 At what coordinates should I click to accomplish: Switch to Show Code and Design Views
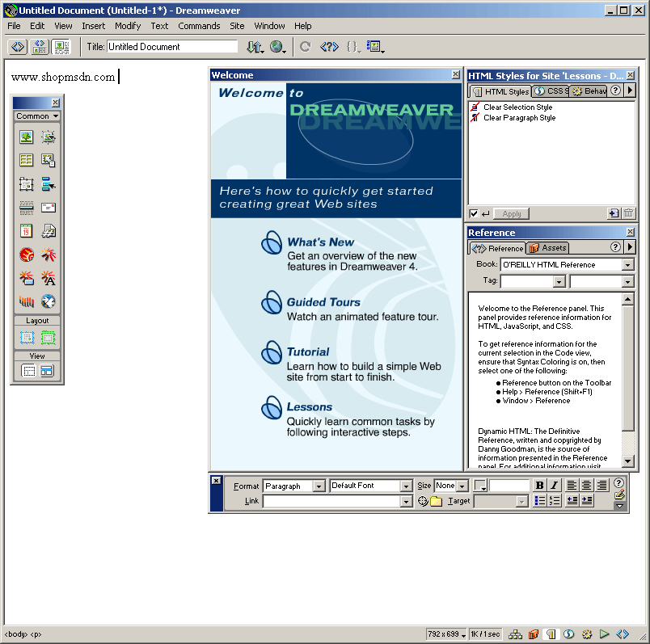[x=40, y=47]
